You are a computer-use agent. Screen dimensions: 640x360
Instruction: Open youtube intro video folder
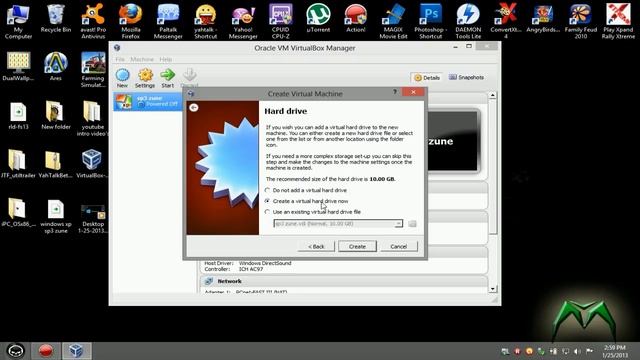[92, 118]
